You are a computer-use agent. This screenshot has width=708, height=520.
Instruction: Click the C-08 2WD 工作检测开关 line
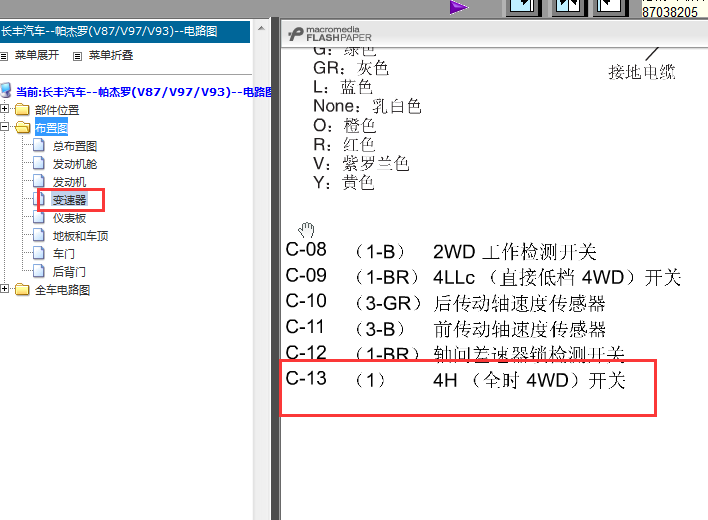[441, 251]
